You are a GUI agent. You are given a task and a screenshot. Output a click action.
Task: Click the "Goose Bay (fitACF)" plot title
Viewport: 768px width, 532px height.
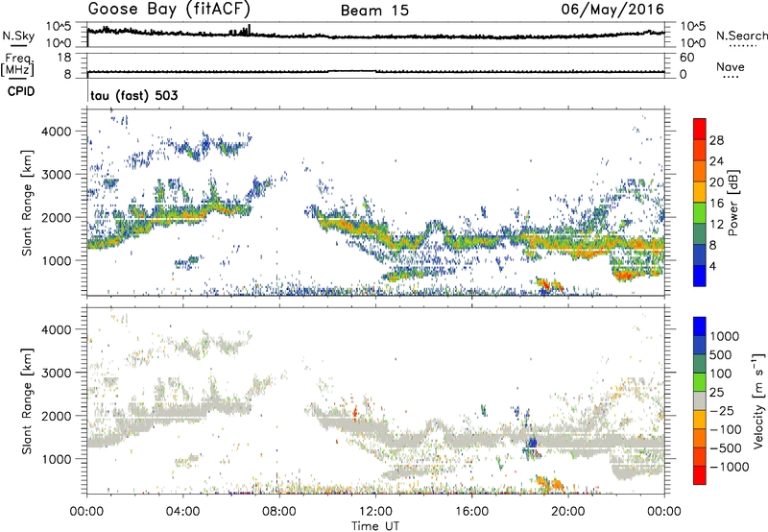[x=170, y=10]
